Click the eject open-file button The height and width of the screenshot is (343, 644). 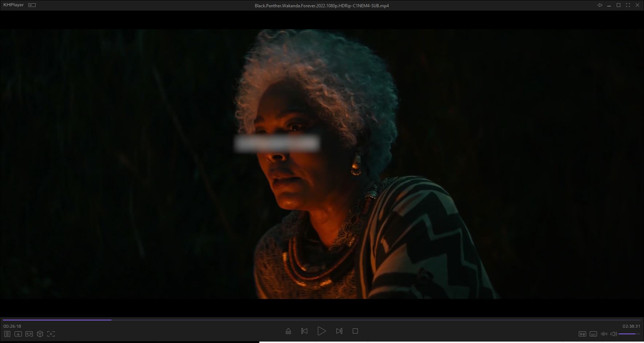(288, 331)
